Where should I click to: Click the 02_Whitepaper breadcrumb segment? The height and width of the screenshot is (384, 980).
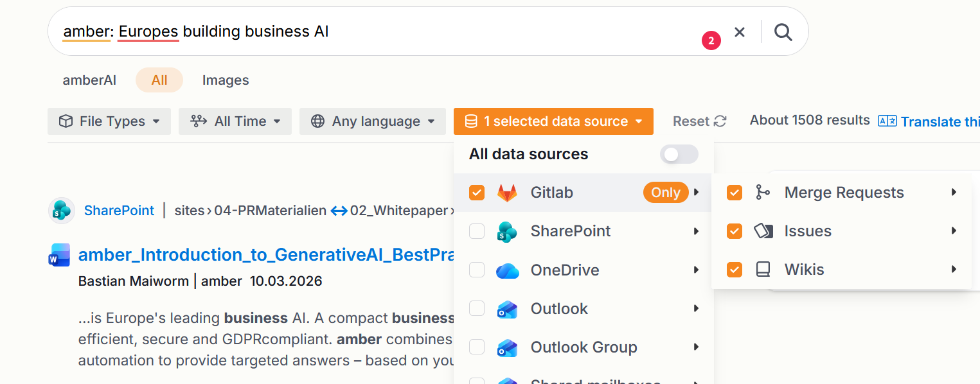398,211
